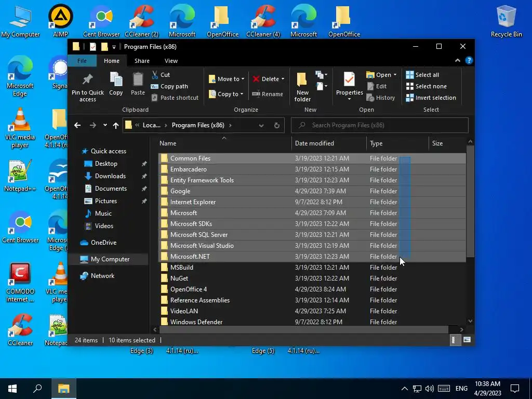
Task: Click the horizontal scrollbar in file list
Action: click(303, 329)
